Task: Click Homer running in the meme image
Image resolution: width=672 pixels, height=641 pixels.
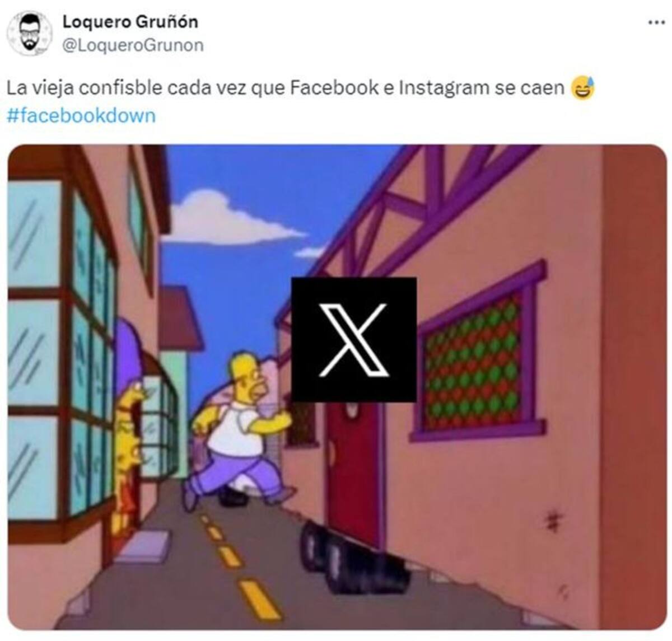Action: point(239,430)
